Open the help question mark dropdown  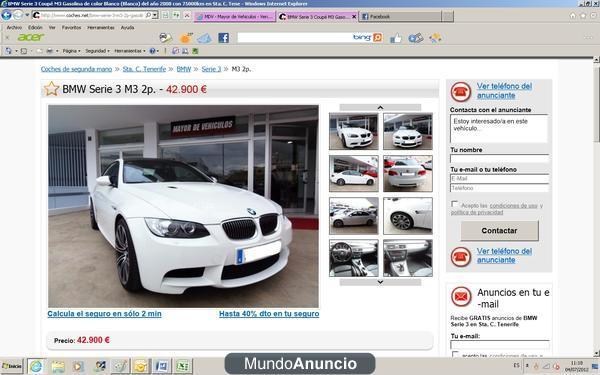tap(154, 51)
